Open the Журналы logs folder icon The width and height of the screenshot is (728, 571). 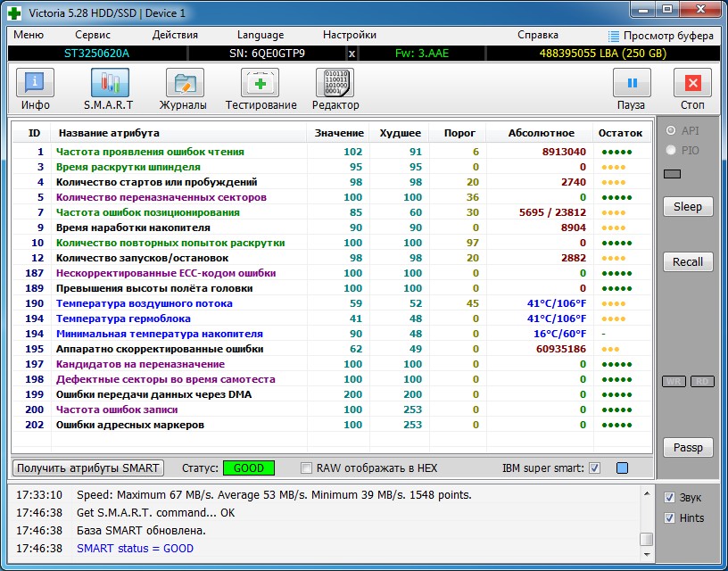[x=185, y=83]
